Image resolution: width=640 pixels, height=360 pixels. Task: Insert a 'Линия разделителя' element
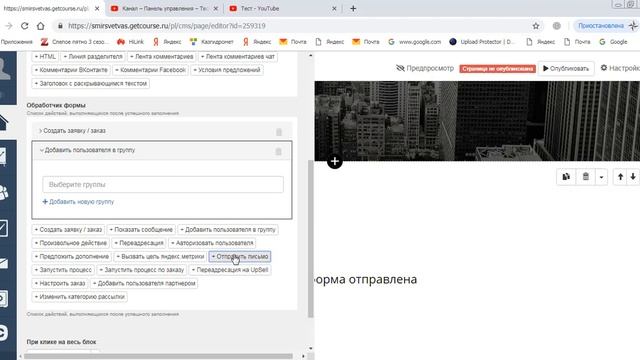pos(93,56)
